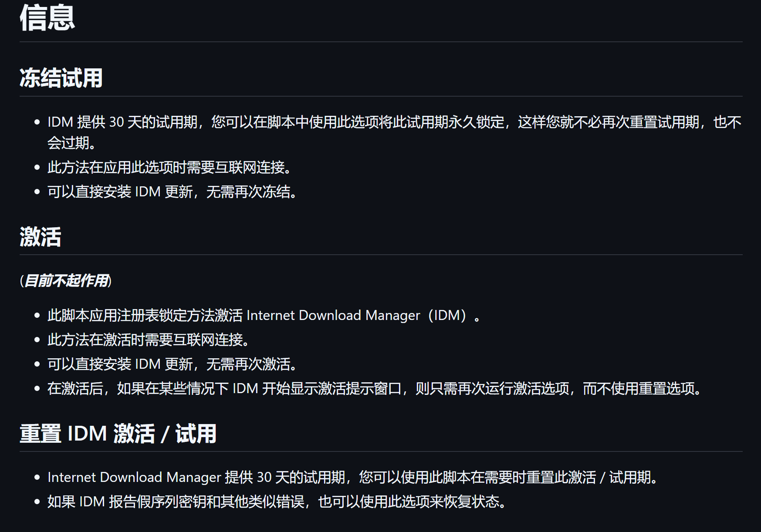Click the bullet starting Internet Download Manager 提供 30 天

click(x=354, y=477)
